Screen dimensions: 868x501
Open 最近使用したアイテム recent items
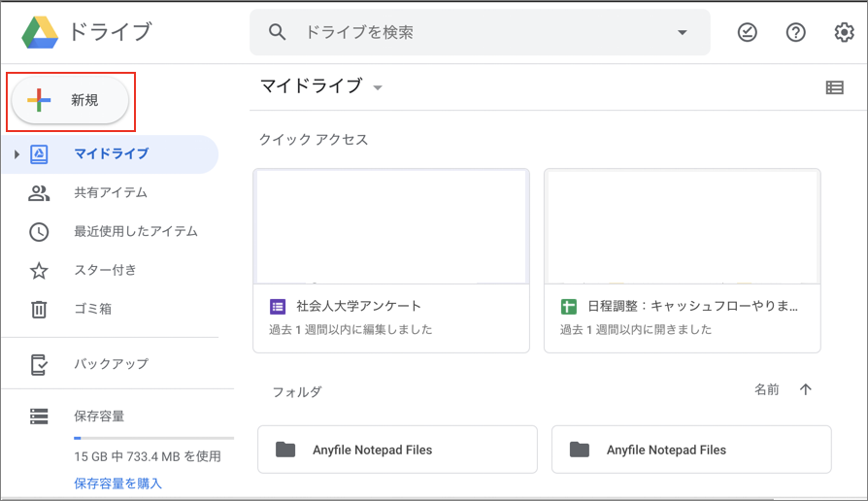(111, 231)
